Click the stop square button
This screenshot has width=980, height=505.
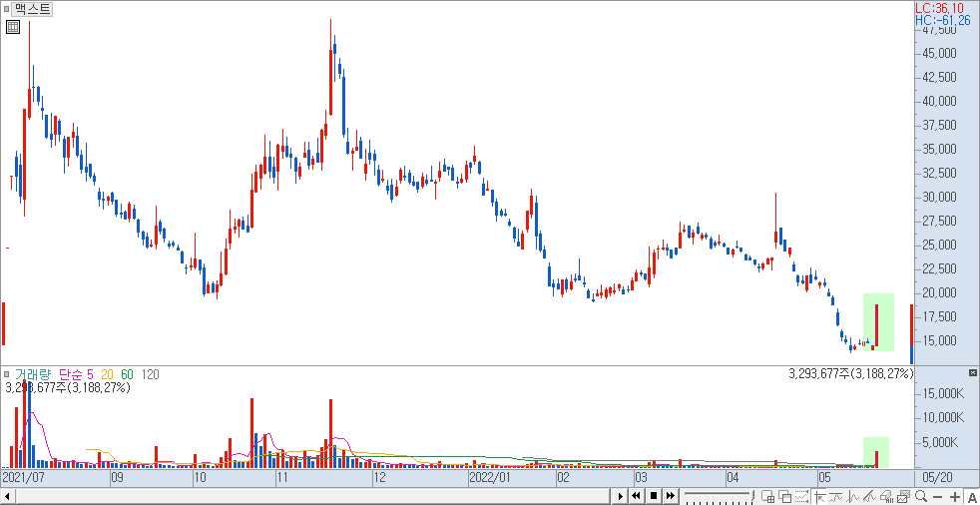coord(654,496)
